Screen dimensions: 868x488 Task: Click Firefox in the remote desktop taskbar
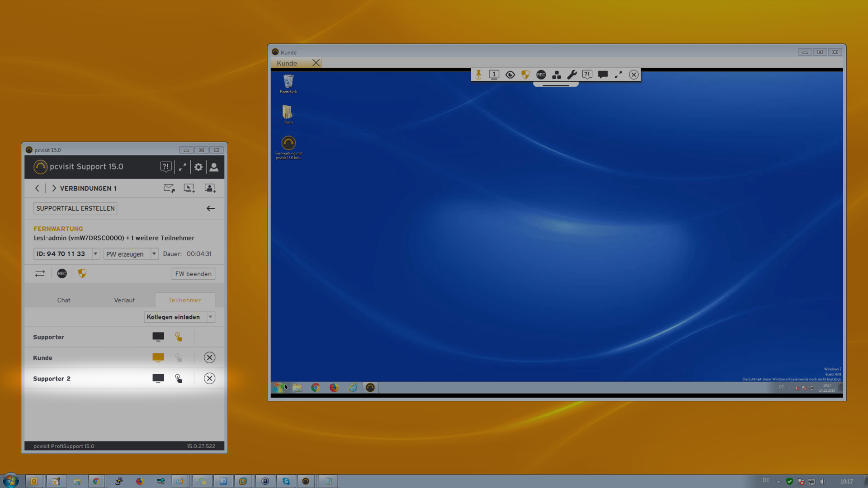click(x=334, y=388)
